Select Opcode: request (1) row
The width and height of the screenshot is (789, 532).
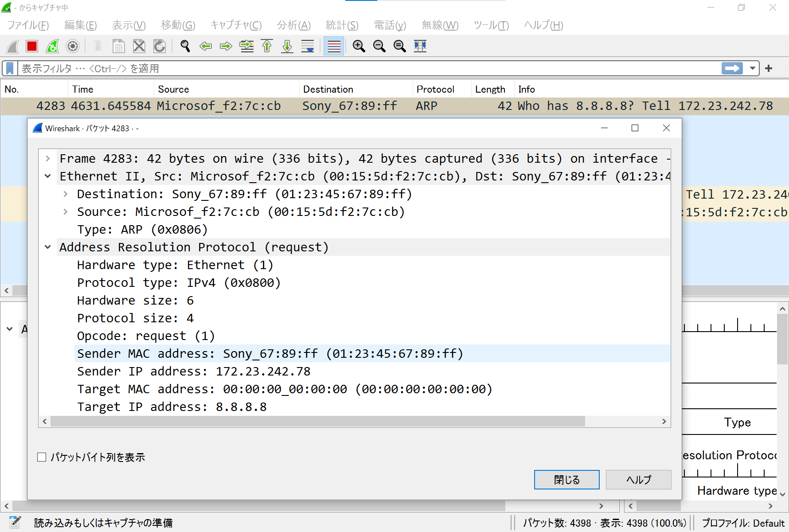tap(372, 336)
